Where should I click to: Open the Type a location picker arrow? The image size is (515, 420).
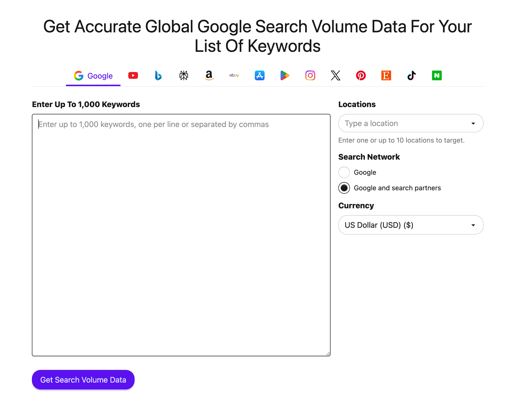[473, 123]
